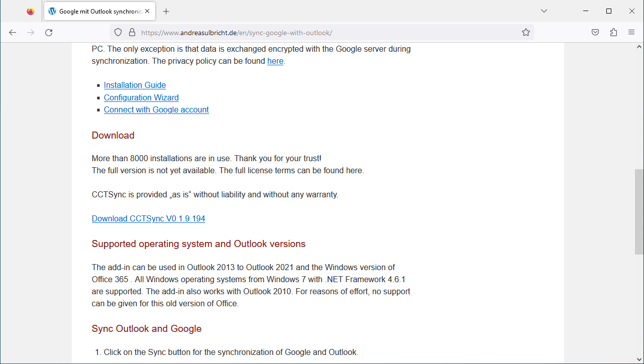Screen dimensions: 644x364
Task: Show site security padlock details
Action: (x=132, y=32)
